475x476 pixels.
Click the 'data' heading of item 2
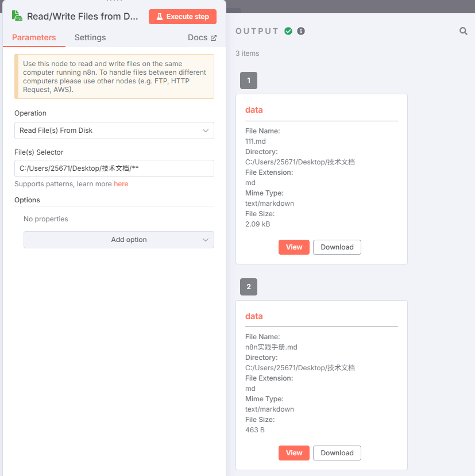254,316
